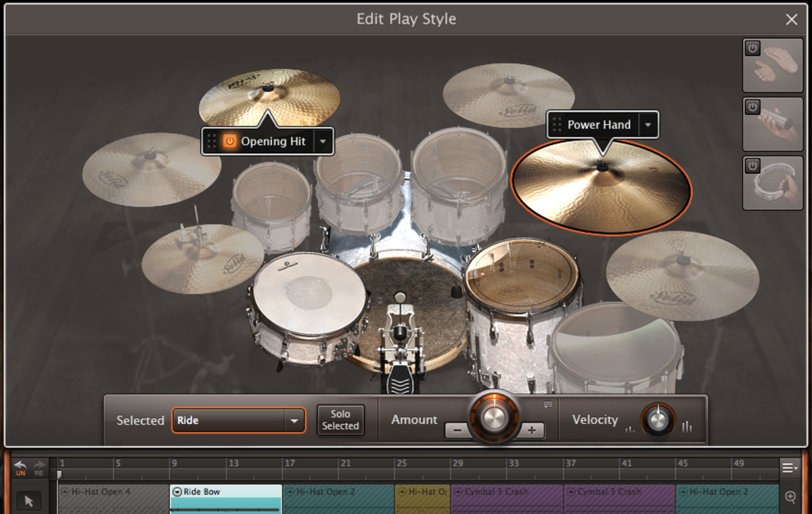Click the high velocity bars icon
This screenshot has height=514, width=812.
tap(687, 427)
